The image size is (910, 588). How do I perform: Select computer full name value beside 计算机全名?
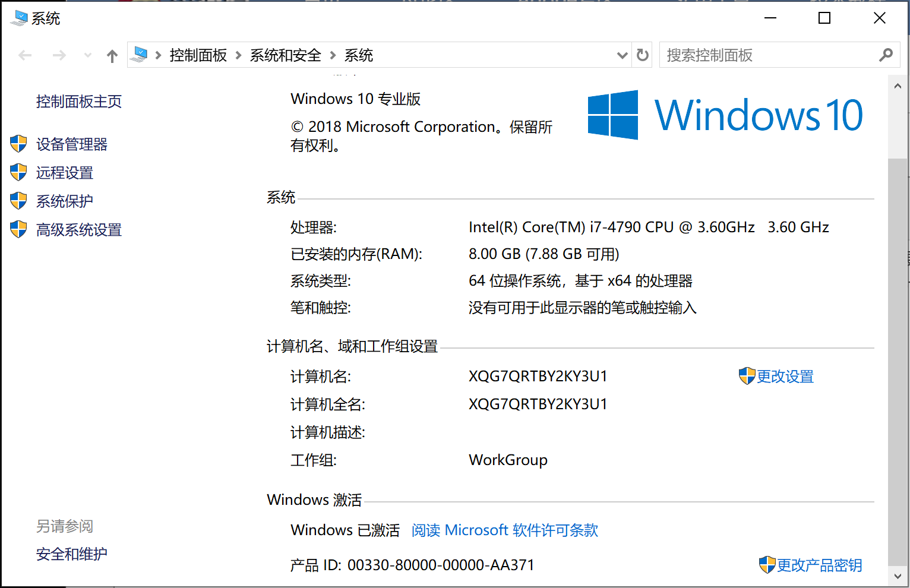coord(538,404)
